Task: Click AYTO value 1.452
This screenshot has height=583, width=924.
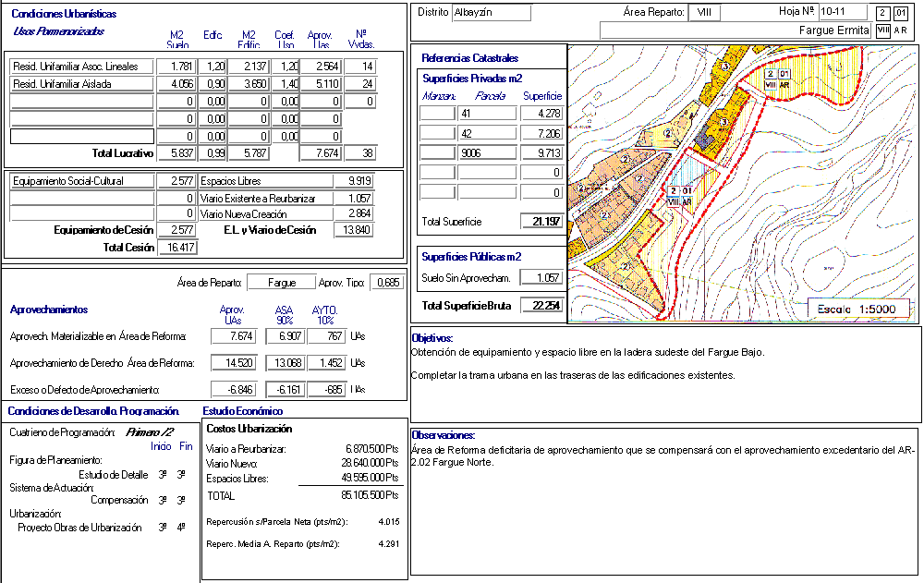Action: [326, 363]
